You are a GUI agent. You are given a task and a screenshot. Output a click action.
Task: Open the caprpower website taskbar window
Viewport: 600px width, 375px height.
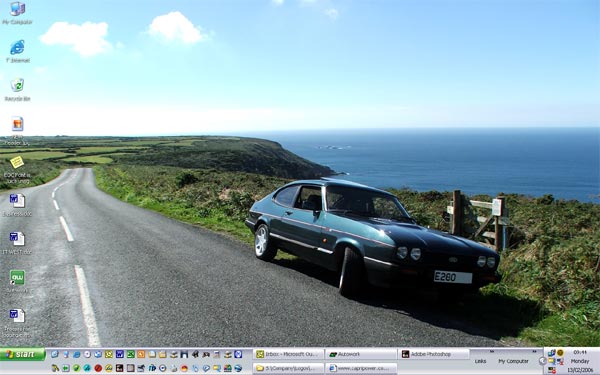(x=361, y=368)
